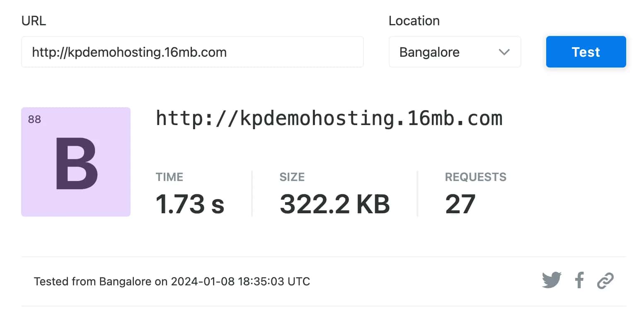Image resolution: width=644 pixels, height=328 pixels.
Task: Click the TIME metric label
Action: 169,177
